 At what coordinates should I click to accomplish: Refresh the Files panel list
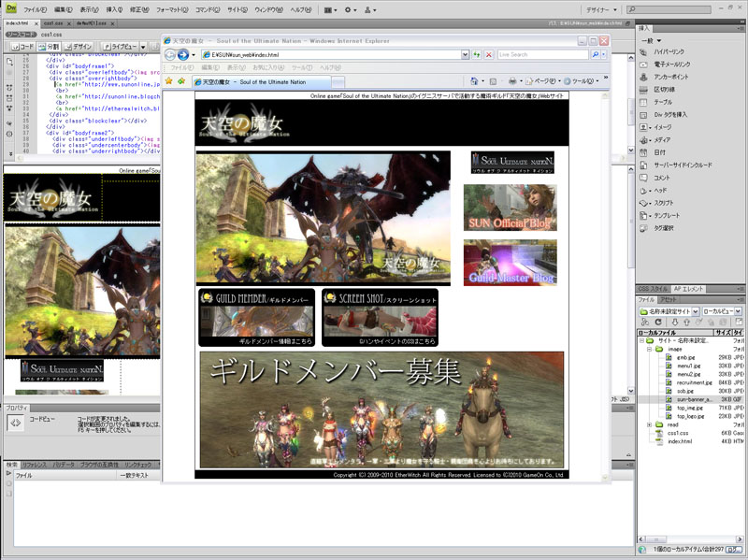point(658,323)
